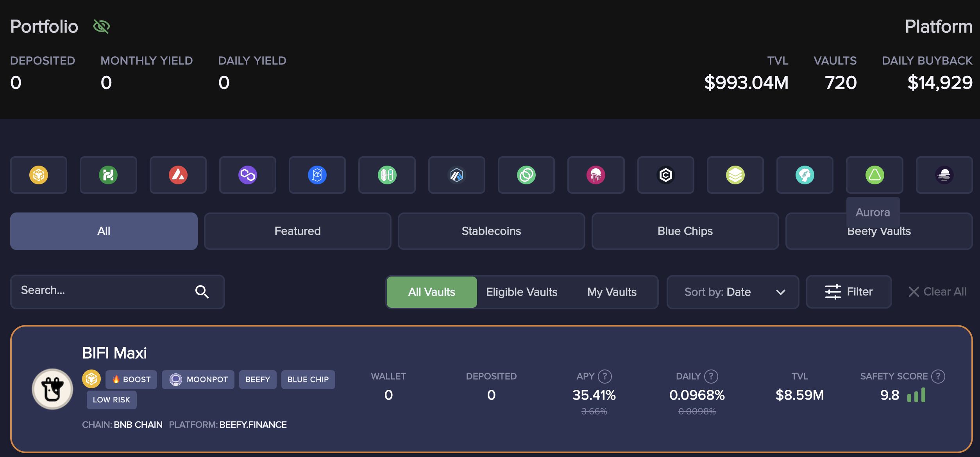Switch to All Vaults toggle
The width and height of the screenshot is (980, 457).
[431, 292]
